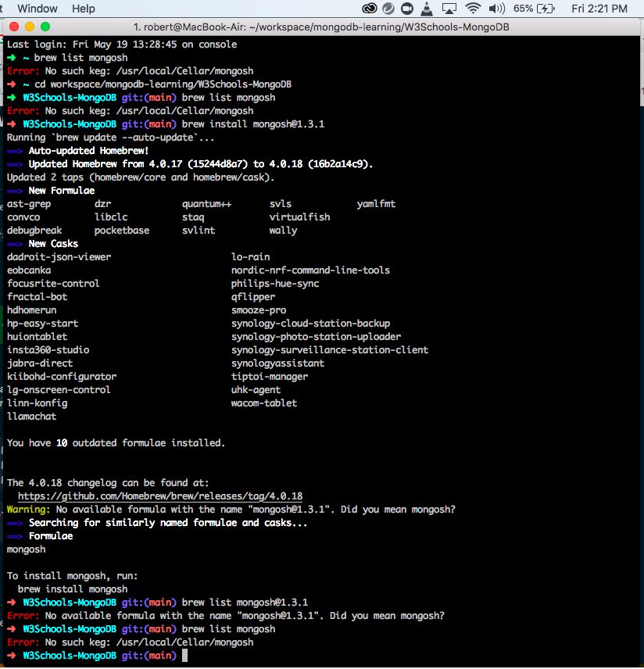Click the 'brew install mongosh' suggestion line
Screen dimensions: 644x669
coord(73,589)
